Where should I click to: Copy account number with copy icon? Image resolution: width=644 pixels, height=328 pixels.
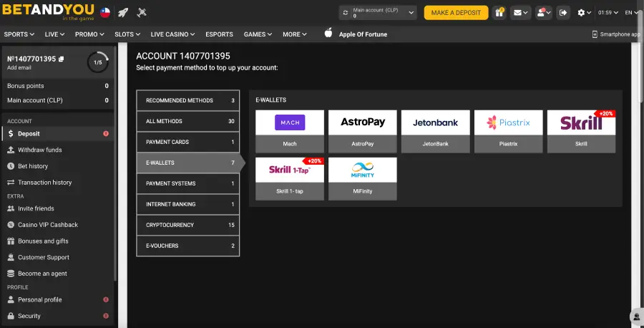click(x=62, y=59)
